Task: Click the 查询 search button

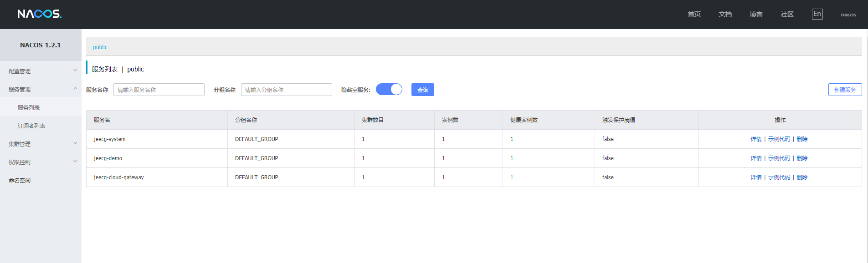Action: [423, 90]
